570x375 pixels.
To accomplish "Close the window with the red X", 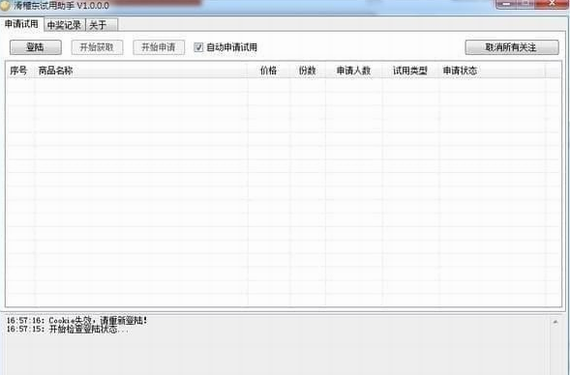I will 552,4.
